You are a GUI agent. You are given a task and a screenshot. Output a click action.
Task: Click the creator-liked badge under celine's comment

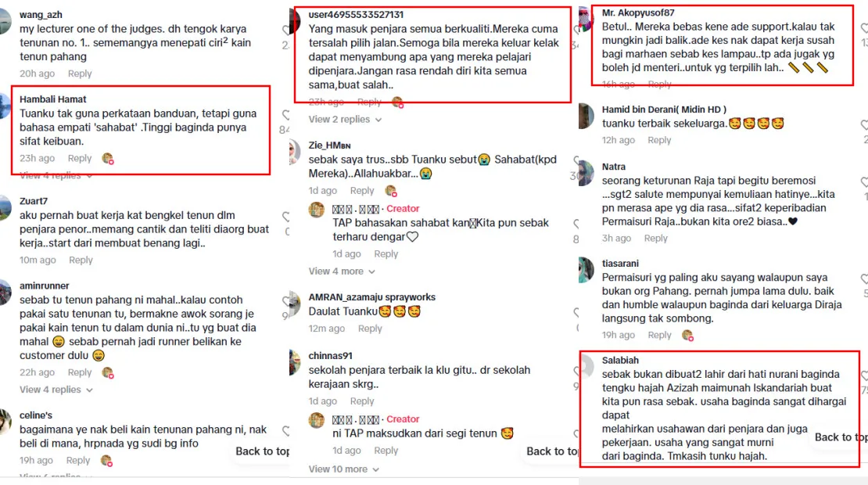[x=107, y=461]
